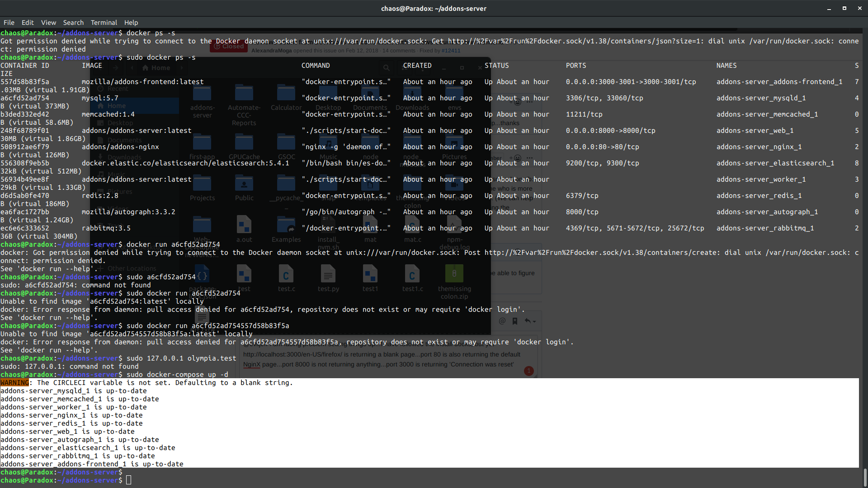Open the File menu
The width and height of the screenshot is (868, 488).
point(9,23)
